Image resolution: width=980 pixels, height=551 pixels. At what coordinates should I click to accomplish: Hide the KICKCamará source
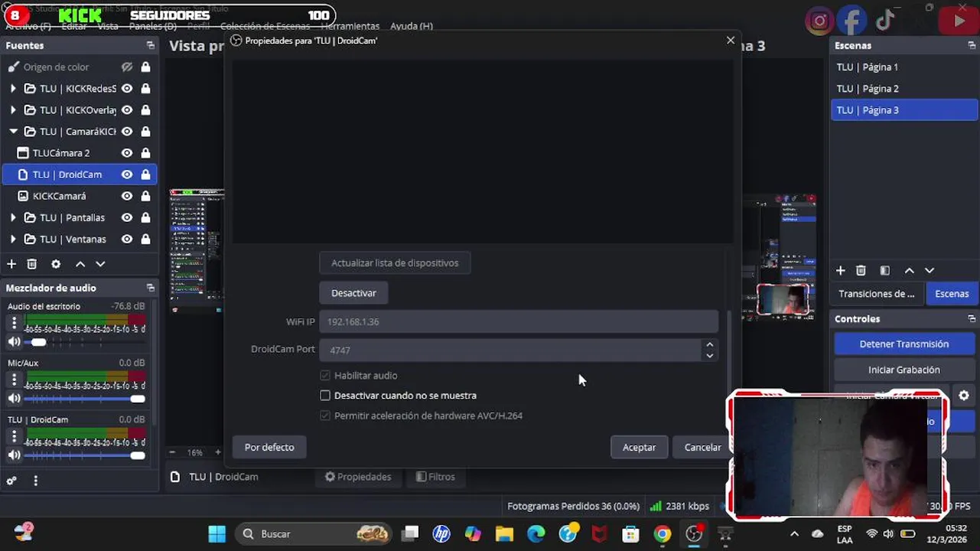point(127,196)
